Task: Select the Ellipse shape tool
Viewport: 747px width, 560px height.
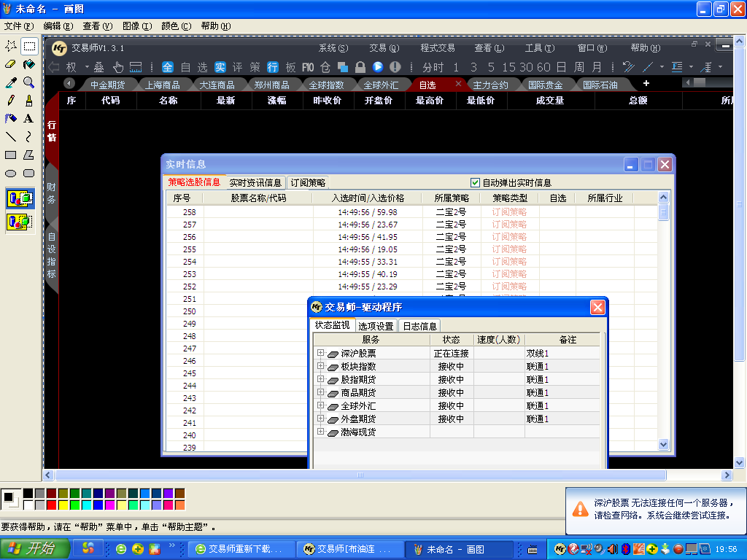Action: [11, 174]
